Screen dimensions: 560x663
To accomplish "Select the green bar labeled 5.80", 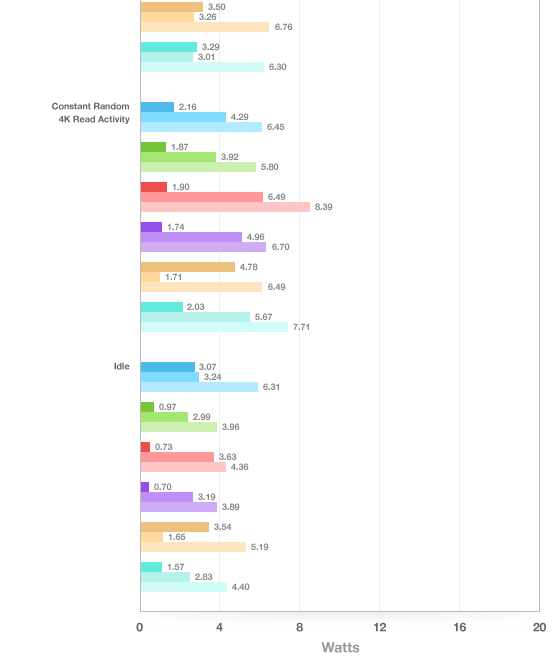I will coord(198,167).
